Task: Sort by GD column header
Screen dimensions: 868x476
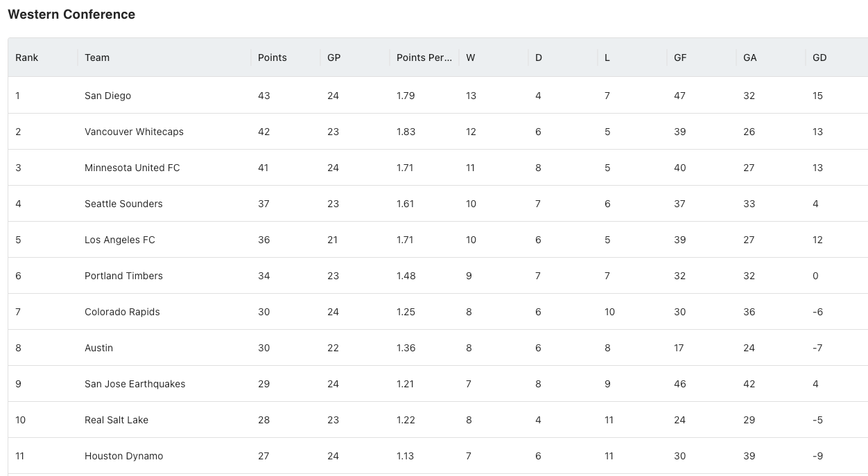Action: click(x=819, y=58)
